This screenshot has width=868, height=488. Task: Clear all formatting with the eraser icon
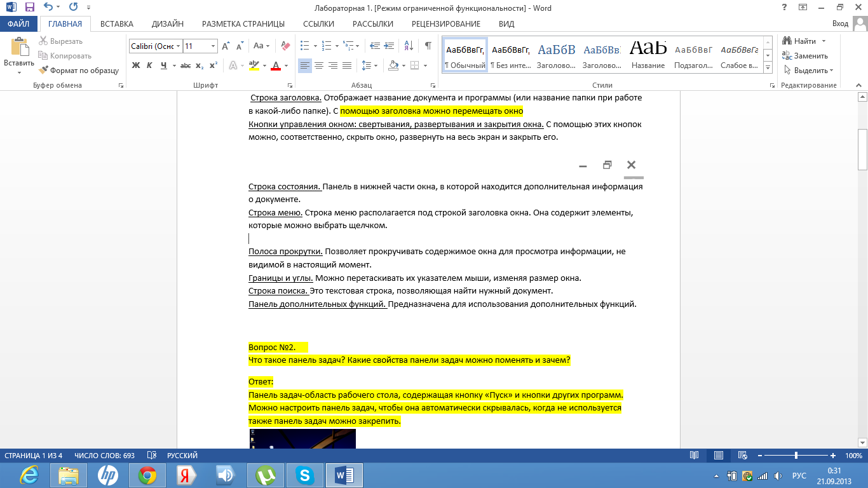click(285, 46)
